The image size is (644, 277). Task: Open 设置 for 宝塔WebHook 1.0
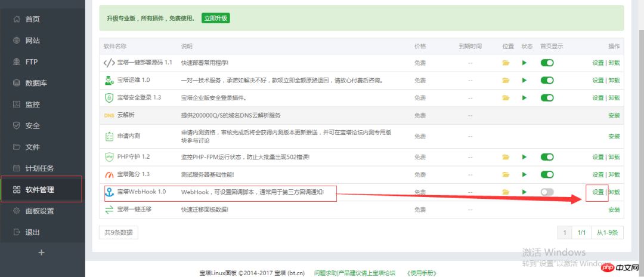(598, 192)
